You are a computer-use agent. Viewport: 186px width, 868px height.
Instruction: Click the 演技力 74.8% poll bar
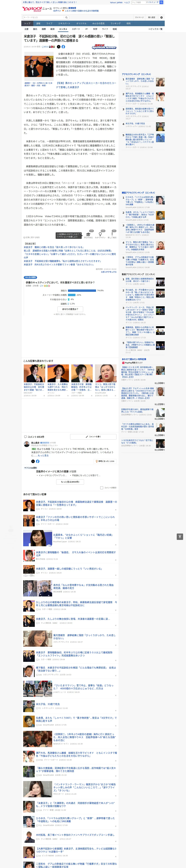pyautogui.click(x=82, y=290)
